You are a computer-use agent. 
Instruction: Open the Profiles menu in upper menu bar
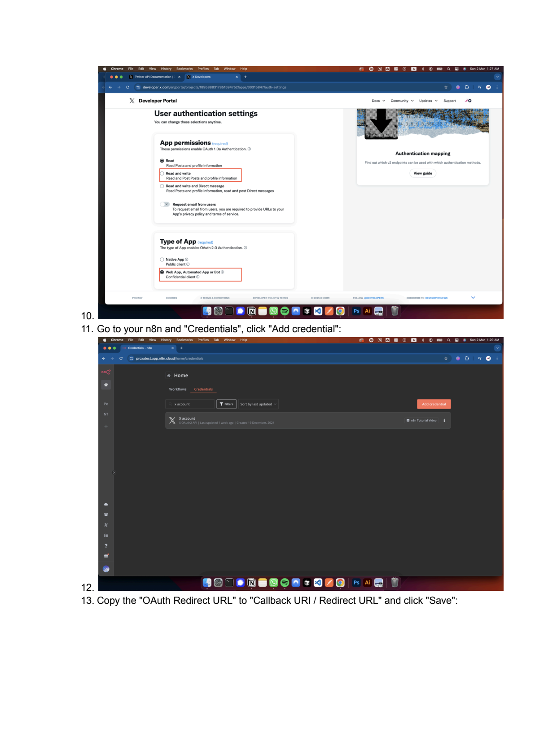click(203, 69)
